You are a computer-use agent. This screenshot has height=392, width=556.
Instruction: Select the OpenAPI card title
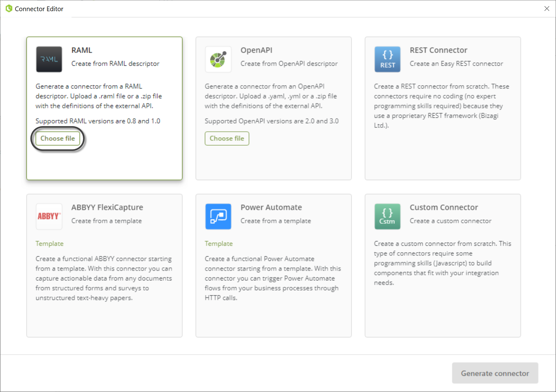click(257, 50)
